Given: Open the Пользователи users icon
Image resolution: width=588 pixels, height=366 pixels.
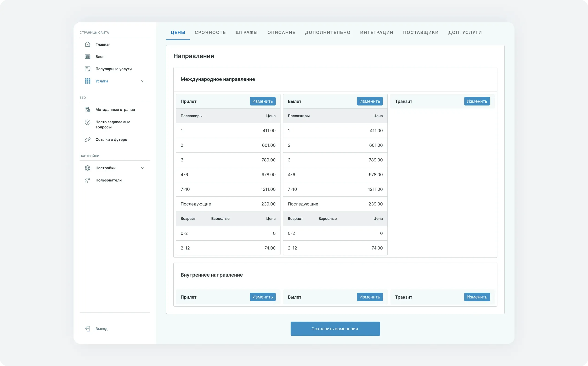Looking at the screenshot, I should coord(88,180).
